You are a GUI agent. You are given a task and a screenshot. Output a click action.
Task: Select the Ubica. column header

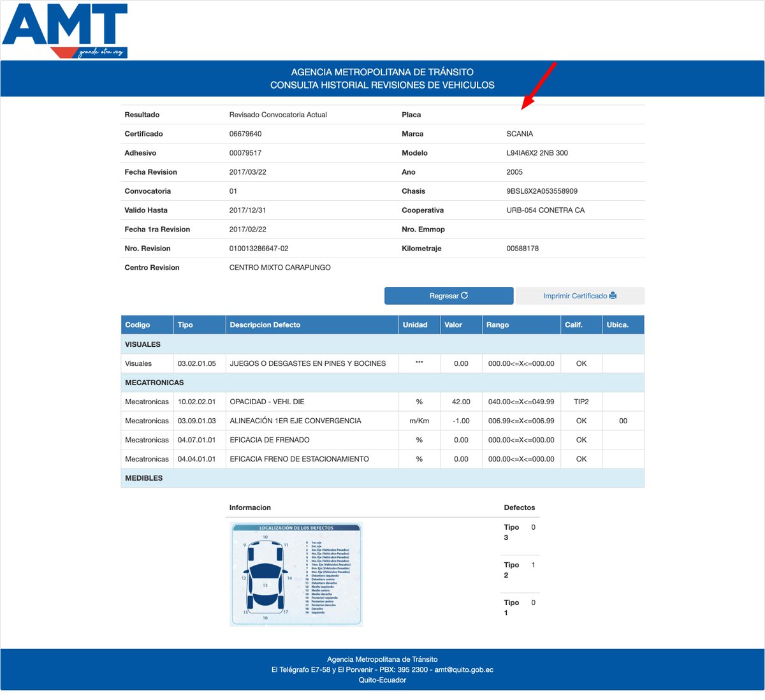tap(623, 325)
